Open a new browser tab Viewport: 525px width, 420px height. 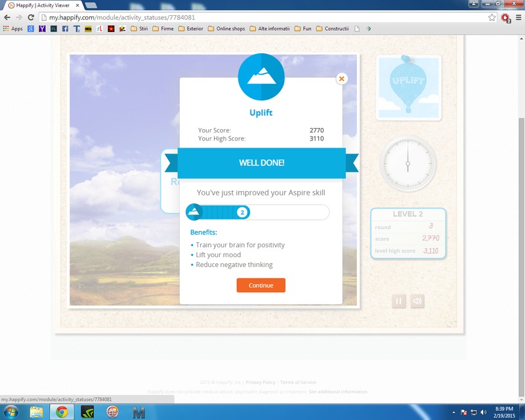click(x=91, y=5)
